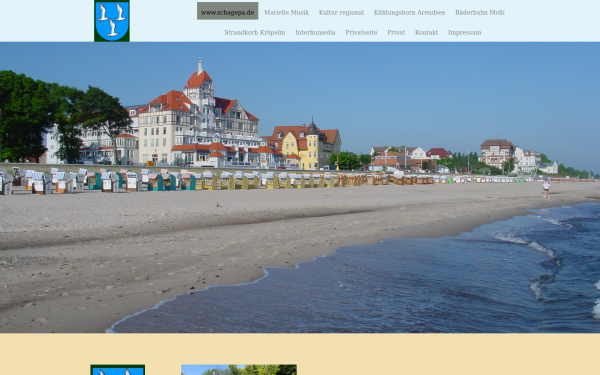
Task: Open the Interhumedia link
Action: 315,33
